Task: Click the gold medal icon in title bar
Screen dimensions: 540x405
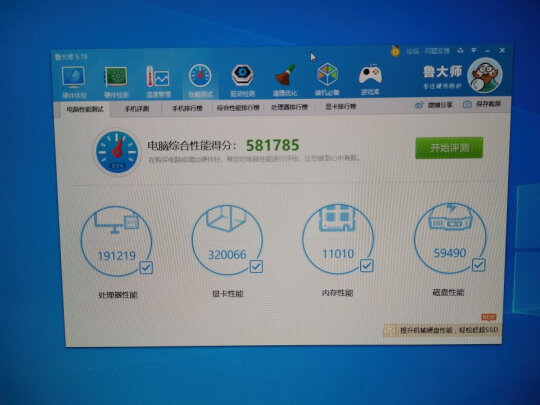Action: coord(395,51)
